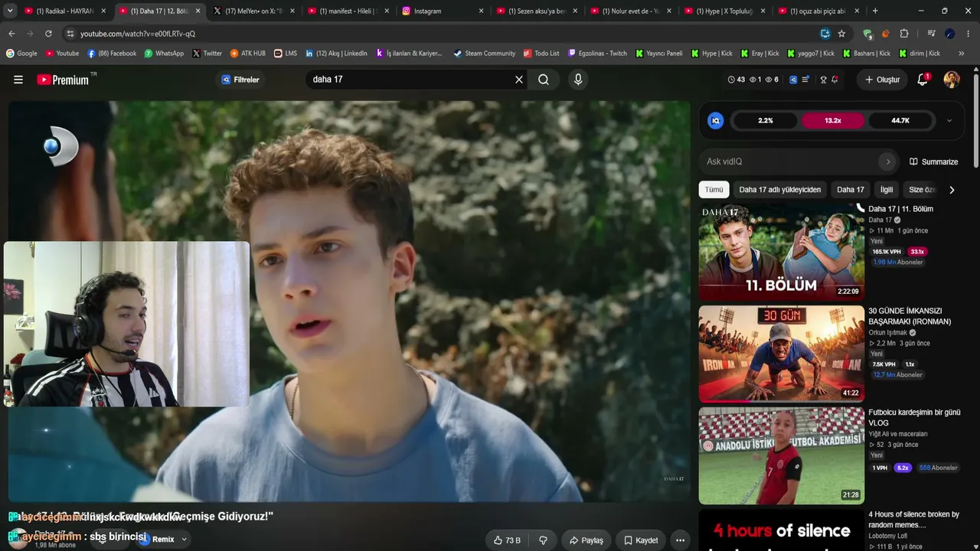This screenshot has height=551, width=980.
Task: Click the 13.2x vidIQ stat pill
Action: 833,121
